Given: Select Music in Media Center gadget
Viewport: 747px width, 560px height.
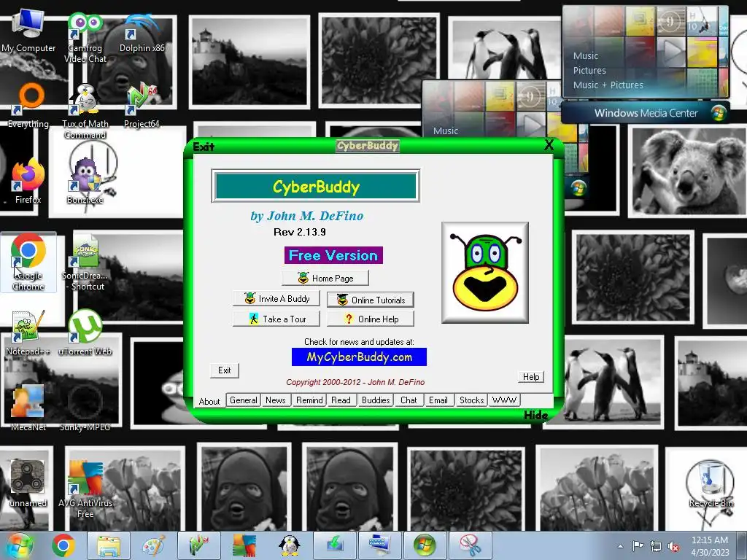Looking at the screenshot, I should coord(586,55).
